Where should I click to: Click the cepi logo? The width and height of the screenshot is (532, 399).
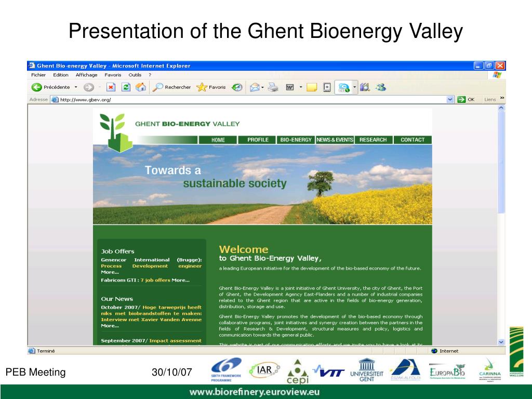point(298,372)
